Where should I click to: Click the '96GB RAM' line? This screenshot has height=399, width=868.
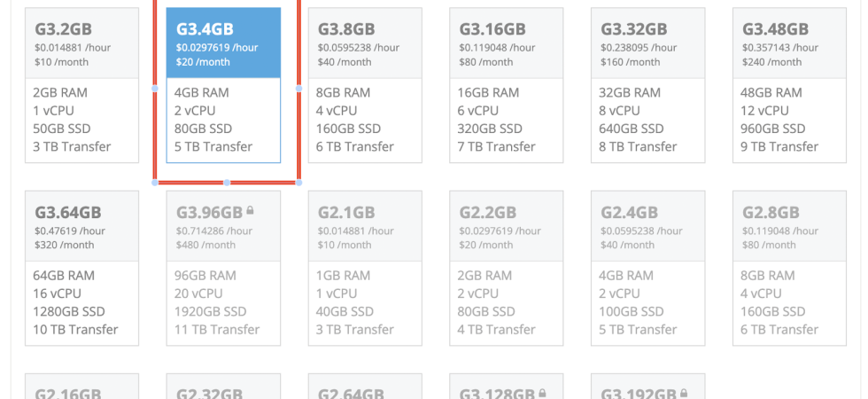205,276
